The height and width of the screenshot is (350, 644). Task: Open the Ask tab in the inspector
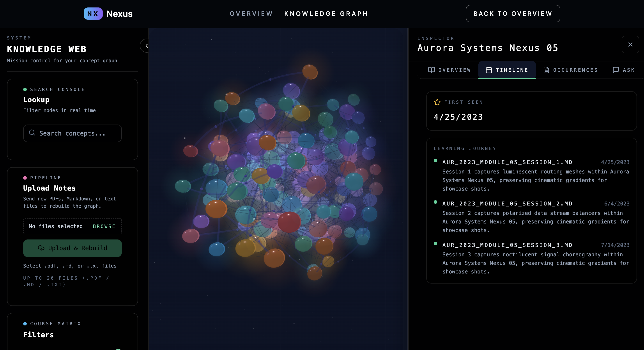628,70
